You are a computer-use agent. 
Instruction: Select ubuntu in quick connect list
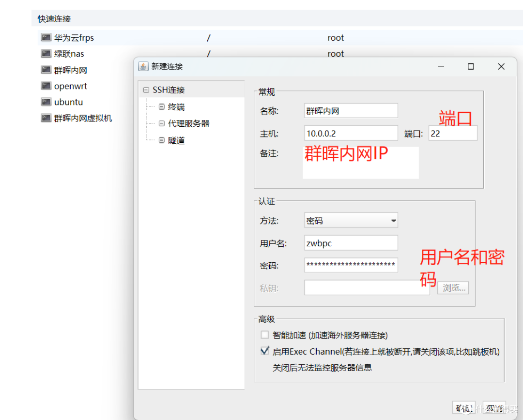pyautogui.click(x=68, y=102)
